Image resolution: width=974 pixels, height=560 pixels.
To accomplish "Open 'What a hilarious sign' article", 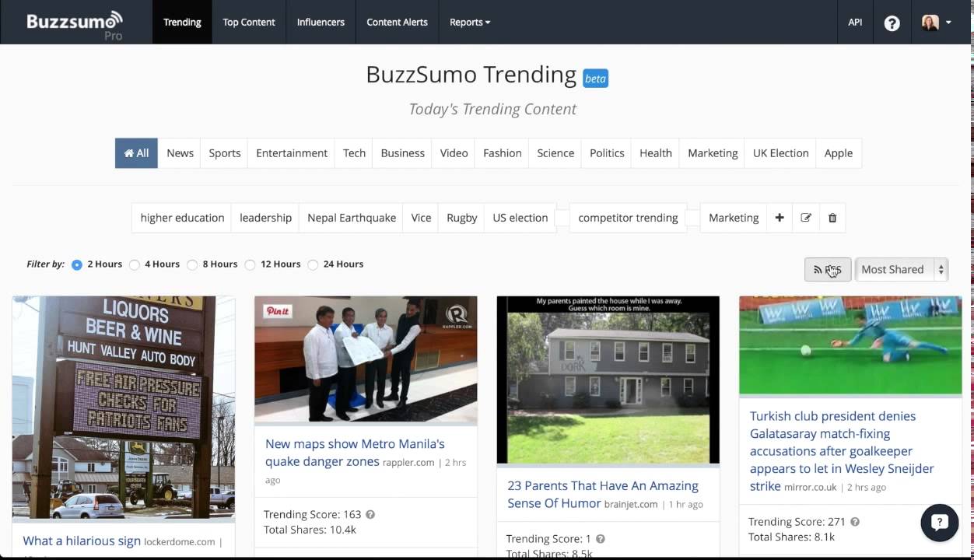I will click(x=82, y=541).
